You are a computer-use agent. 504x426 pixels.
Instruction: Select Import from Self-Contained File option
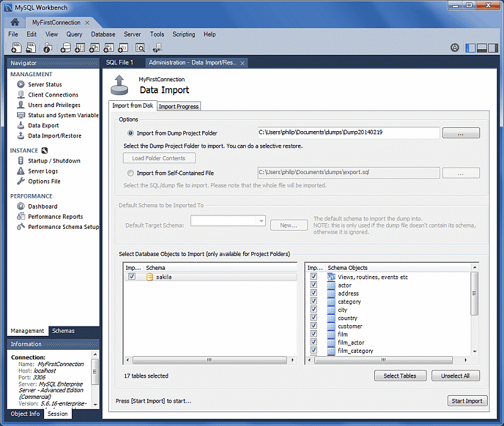[x=131, y=173]
